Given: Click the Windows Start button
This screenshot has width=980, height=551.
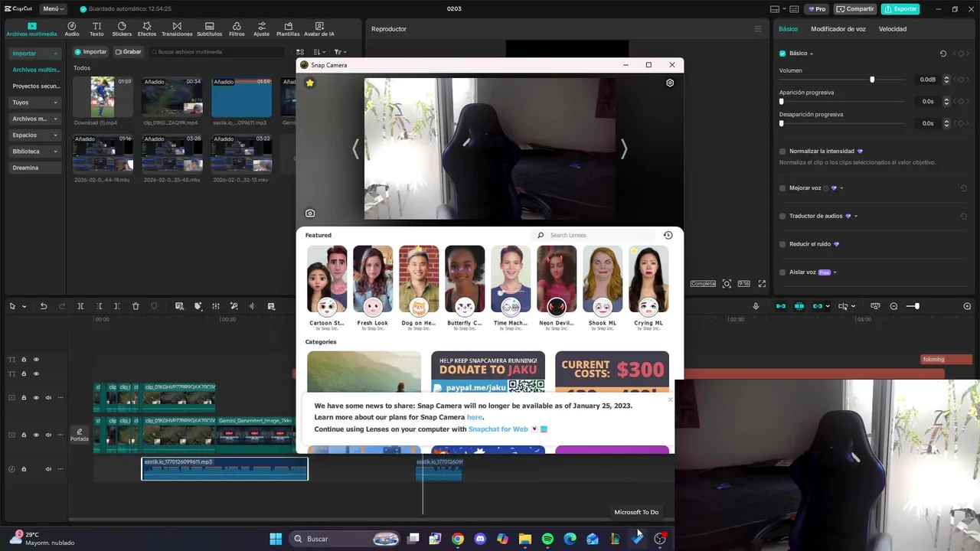Looking at the screenshot, I should point(276,539).
